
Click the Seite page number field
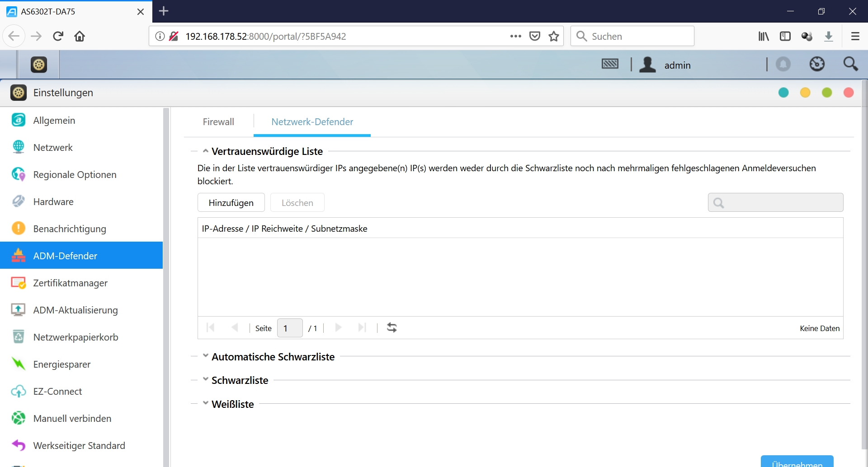coord(290,328)
